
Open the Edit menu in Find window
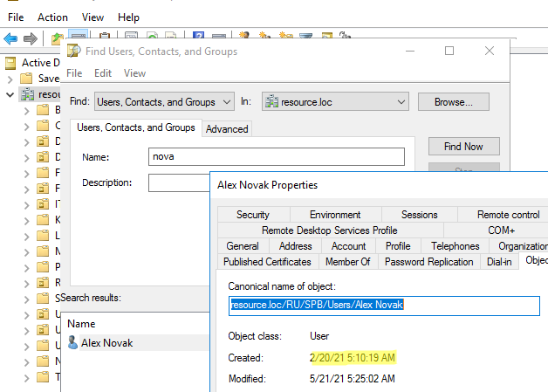tap(103, 73)
